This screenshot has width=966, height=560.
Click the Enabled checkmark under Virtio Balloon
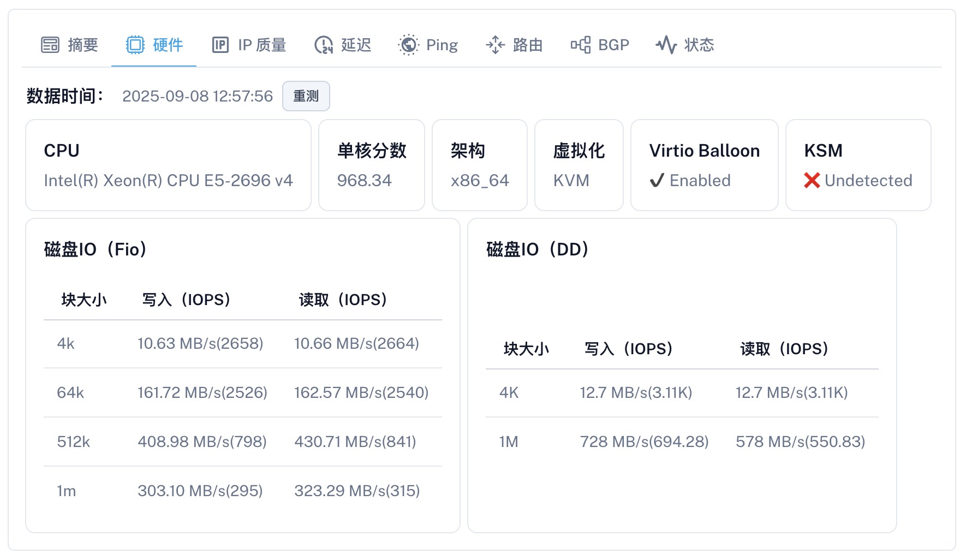657,181
